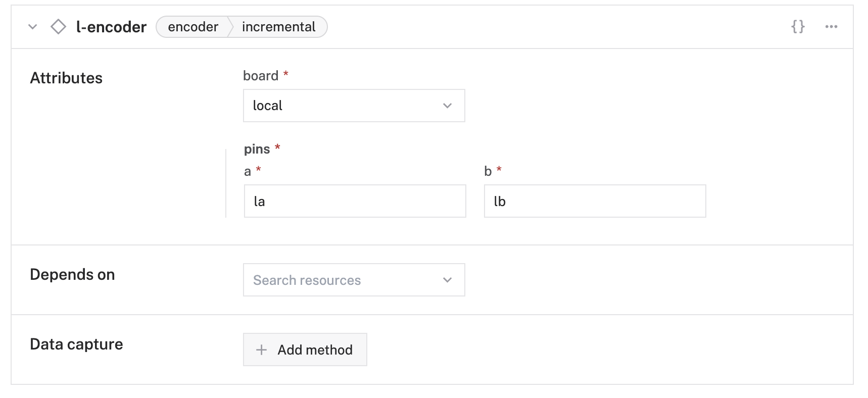This screenshot has width=868, height=398.
Task: Click the board dropdown chevron arrow
Action: (x=447, y=106)
